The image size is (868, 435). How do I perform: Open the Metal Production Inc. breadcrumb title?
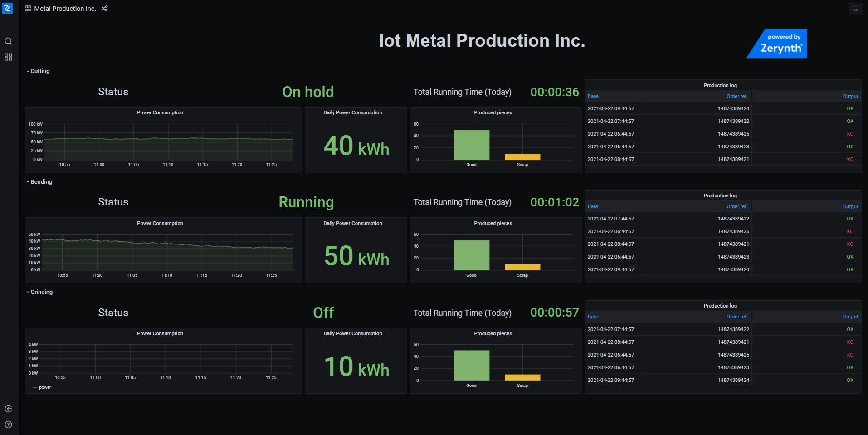pos(65,8)
